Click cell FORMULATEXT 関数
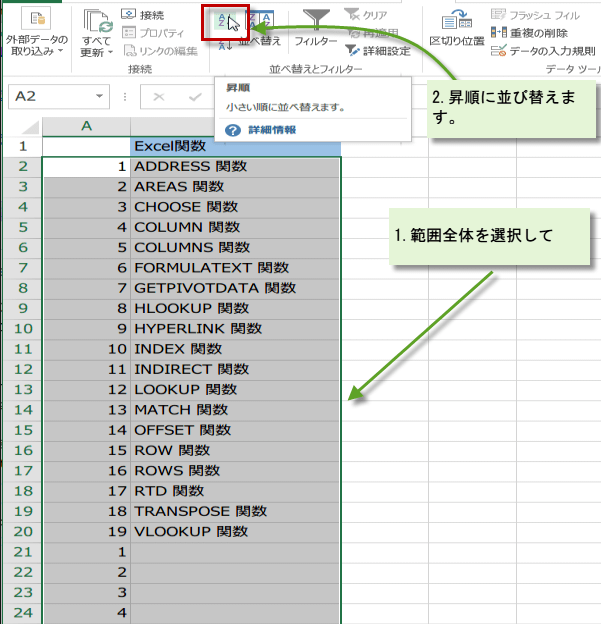Viewport: 601px width, 624px height. pos(235,268)
